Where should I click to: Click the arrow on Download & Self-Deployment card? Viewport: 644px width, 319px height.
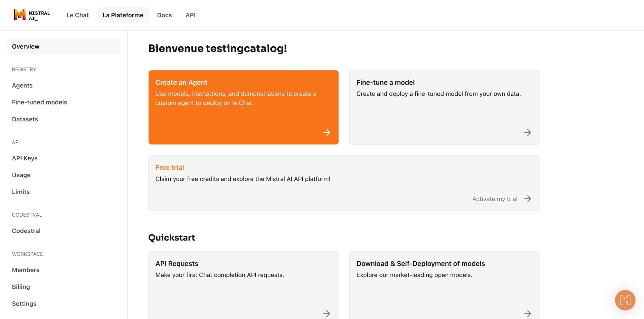pyautogui.click(x=527, y=314)
